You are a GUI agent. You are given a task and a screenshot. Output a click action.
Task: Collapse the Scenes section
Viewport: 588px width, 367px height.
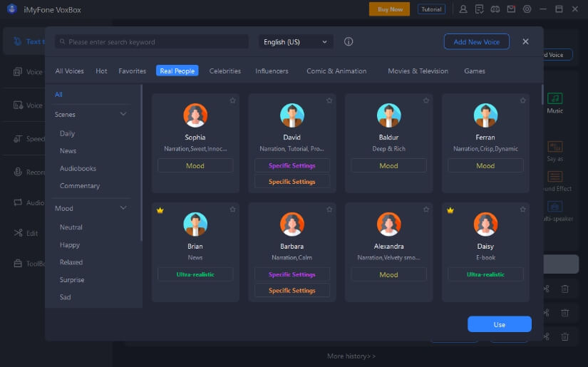tap(123, 114)
